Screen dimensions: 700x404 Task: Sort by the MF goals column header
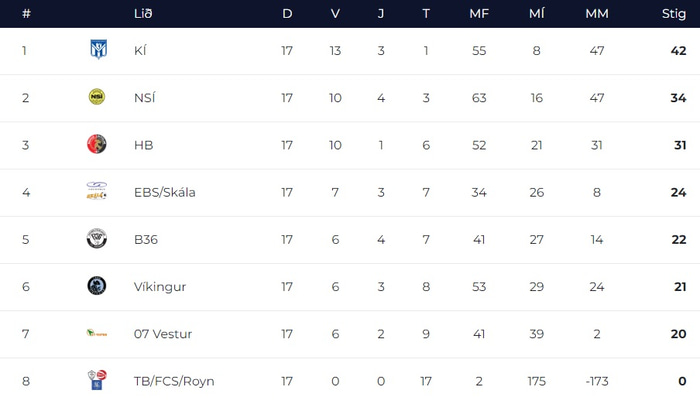[478, 14]
